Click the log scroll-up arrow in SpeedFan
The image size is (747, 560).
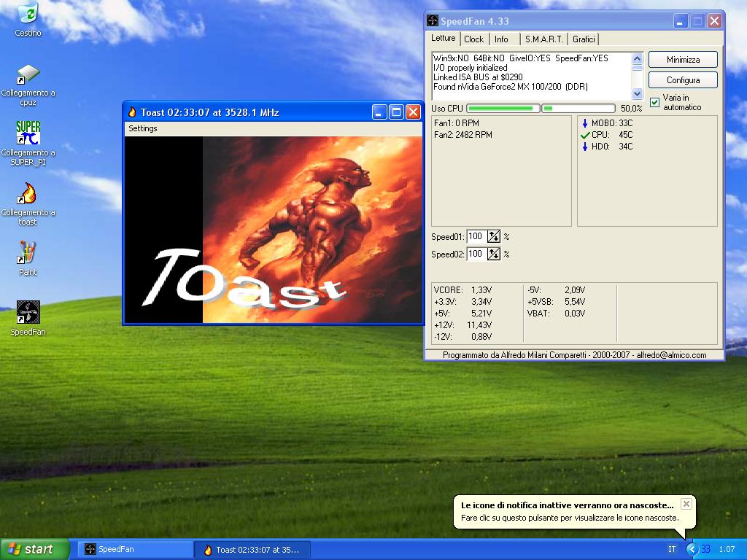(x=637, y=58)
